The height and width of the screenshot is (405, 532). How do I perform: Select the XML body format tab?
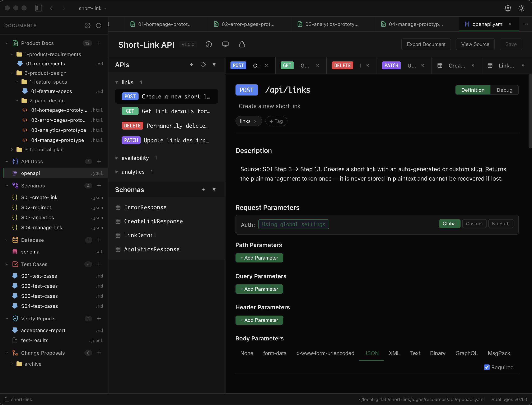[394, 353]
